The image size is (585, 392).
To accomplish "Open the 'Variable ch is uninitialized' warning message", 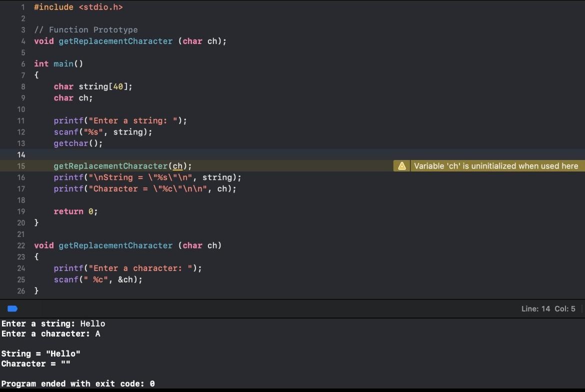I will click(x=496, y=165).
